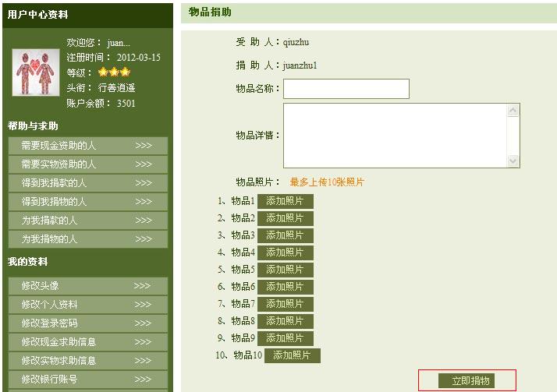Click arrows icon beside 得到我捐物的人
Viewport: 557px width, 392px height.
pyautogui.click(x=144, y=202)
